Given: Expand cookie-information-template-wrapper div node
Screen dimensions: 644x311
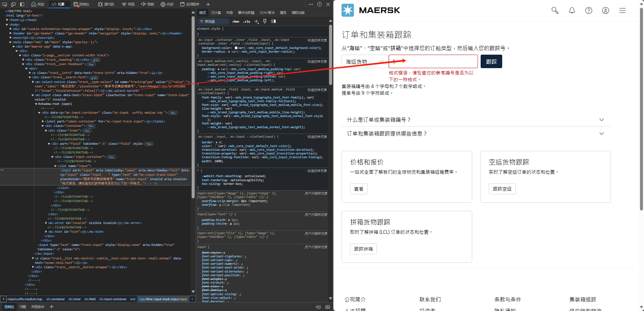Looking at the screenshot, I should tap(10, 29).
